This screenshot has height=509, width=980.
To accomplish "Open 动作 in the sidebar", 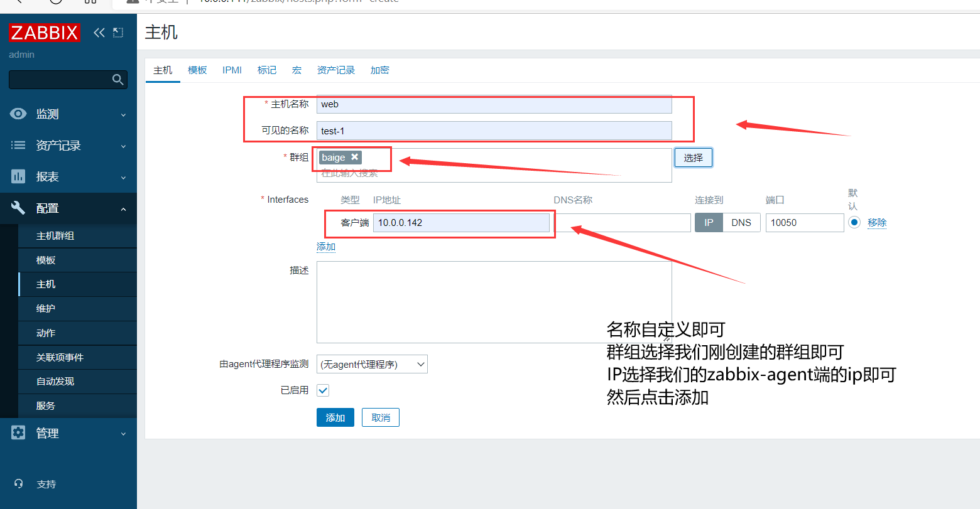I will coord(78,333).
